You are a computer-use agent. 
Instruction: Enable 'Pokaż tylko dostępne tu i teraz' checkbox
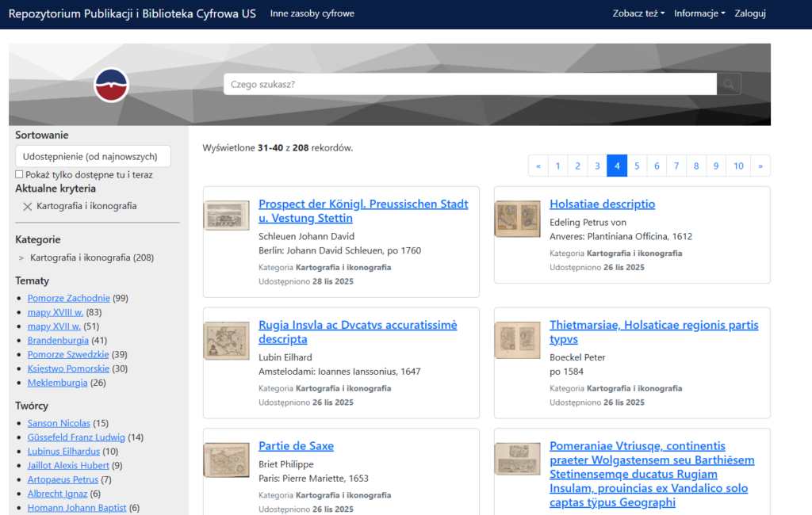point(19,174)
